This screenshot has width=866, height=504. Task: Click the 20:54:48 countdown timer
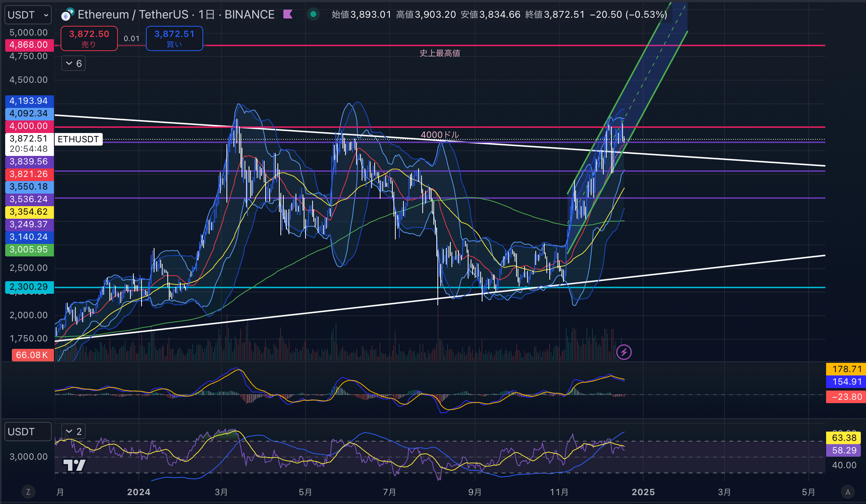[28, 149]
